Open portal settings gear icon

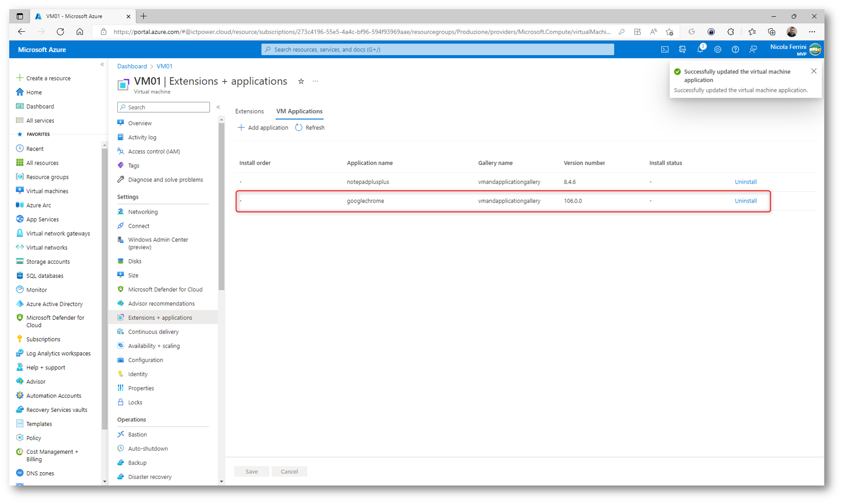tap(717, 50)
